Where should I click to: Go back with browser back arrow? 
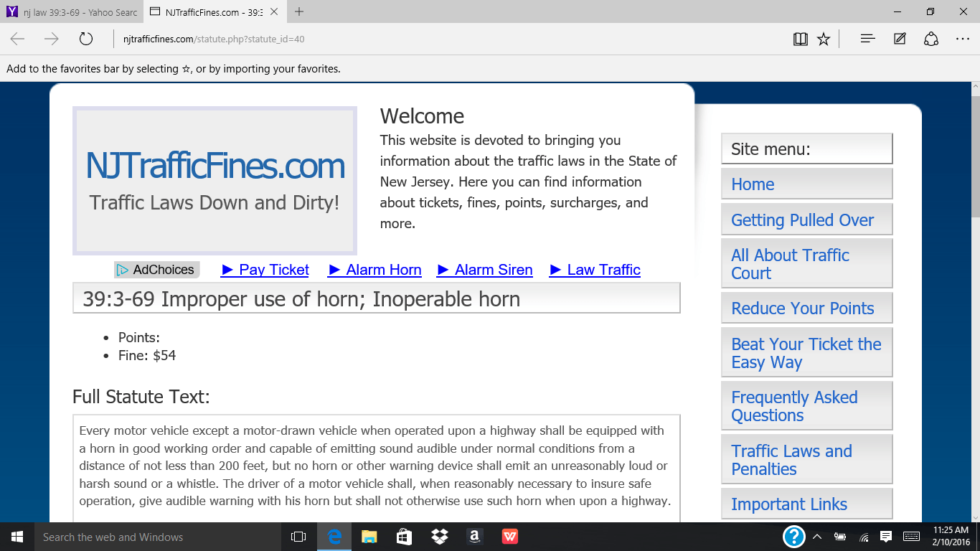click(17, 39)
